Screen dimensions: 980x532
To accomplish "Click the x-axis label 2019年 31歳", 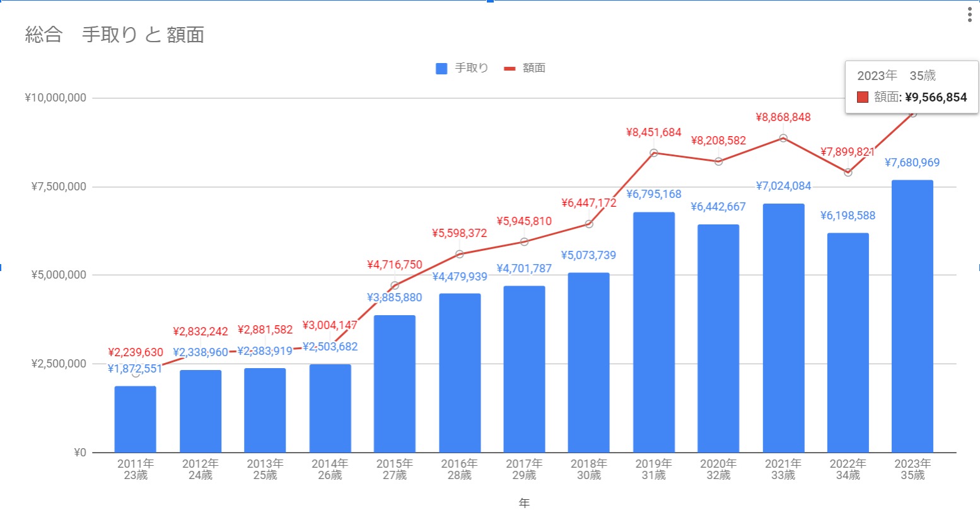I will tap(654, 470).
